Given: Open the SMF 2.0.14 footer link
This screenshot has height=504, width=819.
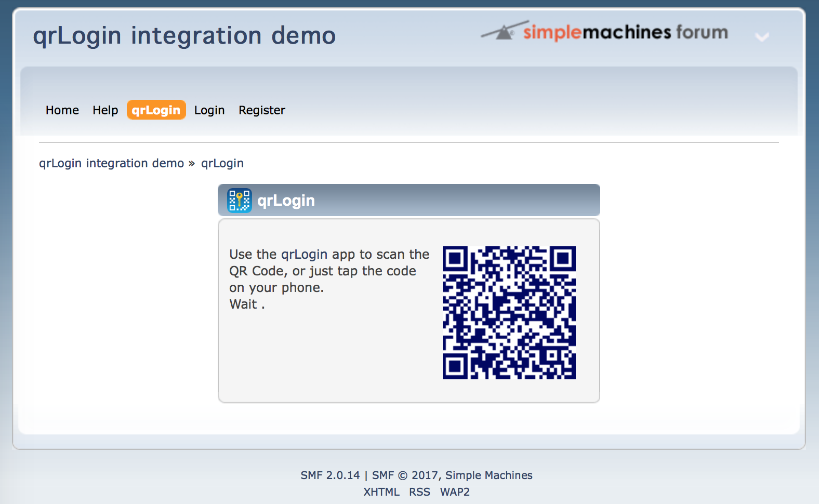Looking at the screenshot, I should pos(330,475).
